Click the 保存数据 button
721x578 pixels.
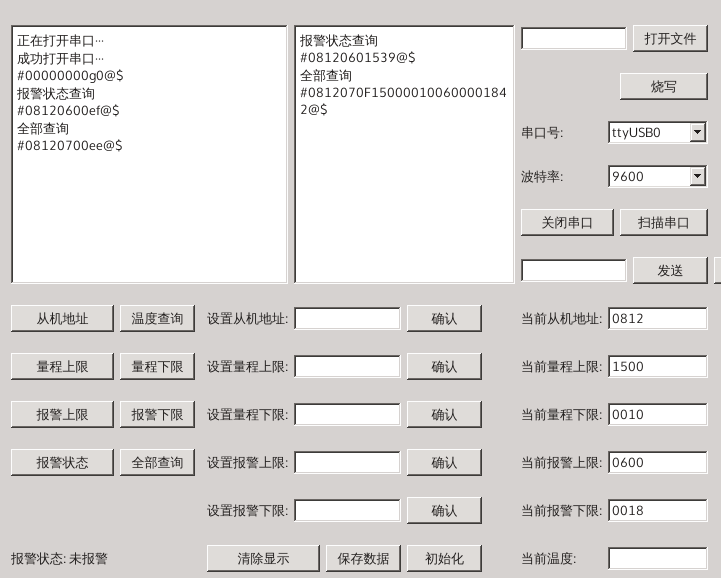pyautogui.click(x=363, y=558)
